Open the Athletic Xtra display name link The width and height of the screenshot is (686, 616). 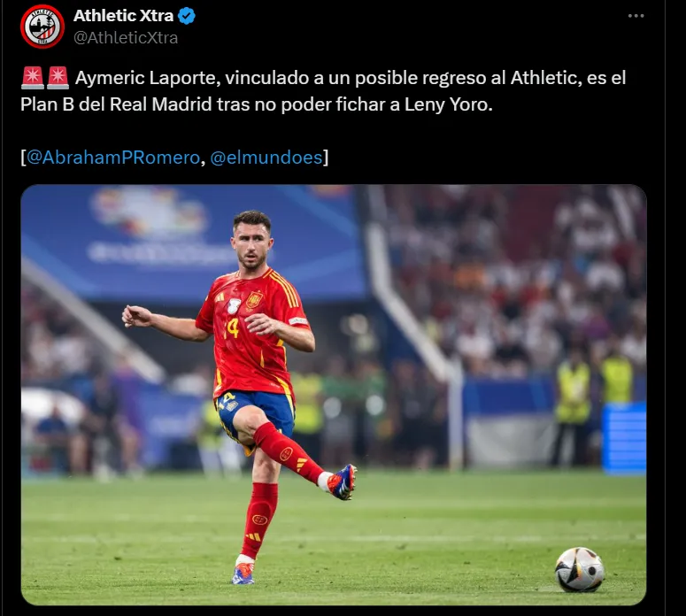tap(123, 16)
